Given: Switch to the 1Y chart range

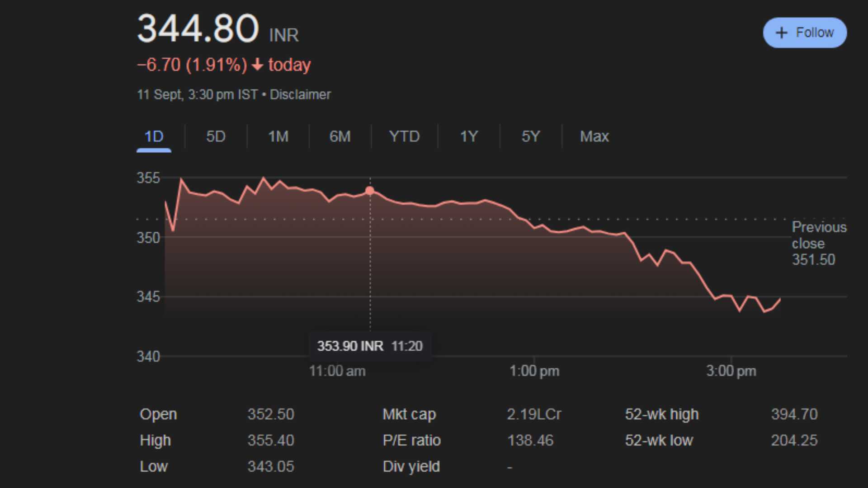Looking at the screenshot, I should pyautogui.click(x=469, y=136).
